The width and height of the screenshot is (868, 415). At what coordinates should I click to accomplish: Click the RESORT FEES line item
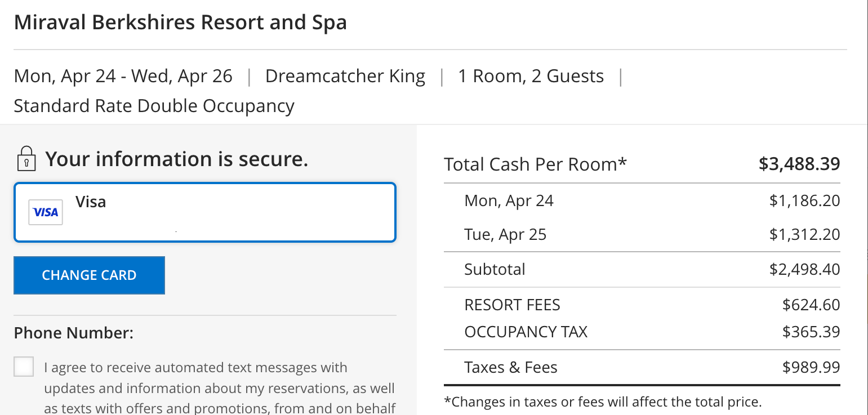512,305
